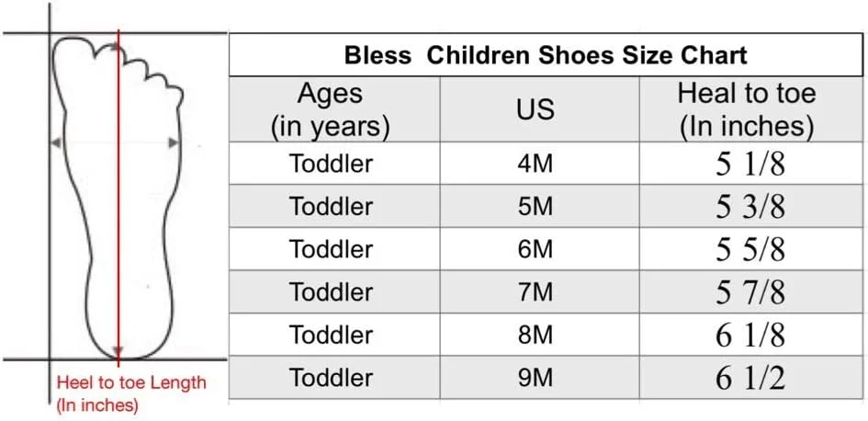868x421 pixels.
Task: Select the 5M size cell
Action: tap(535, 206)
